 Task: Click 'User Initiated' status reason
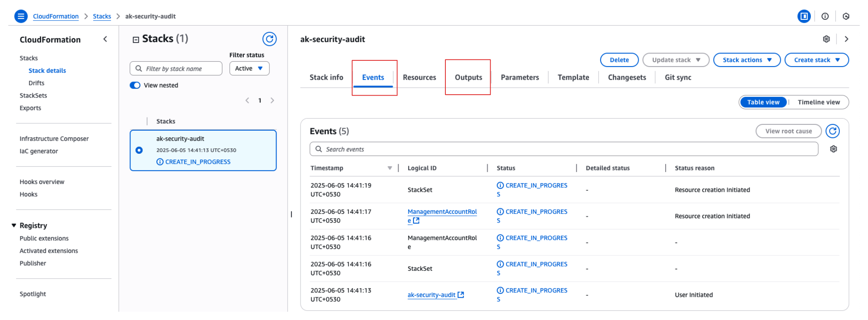point(694,295)
